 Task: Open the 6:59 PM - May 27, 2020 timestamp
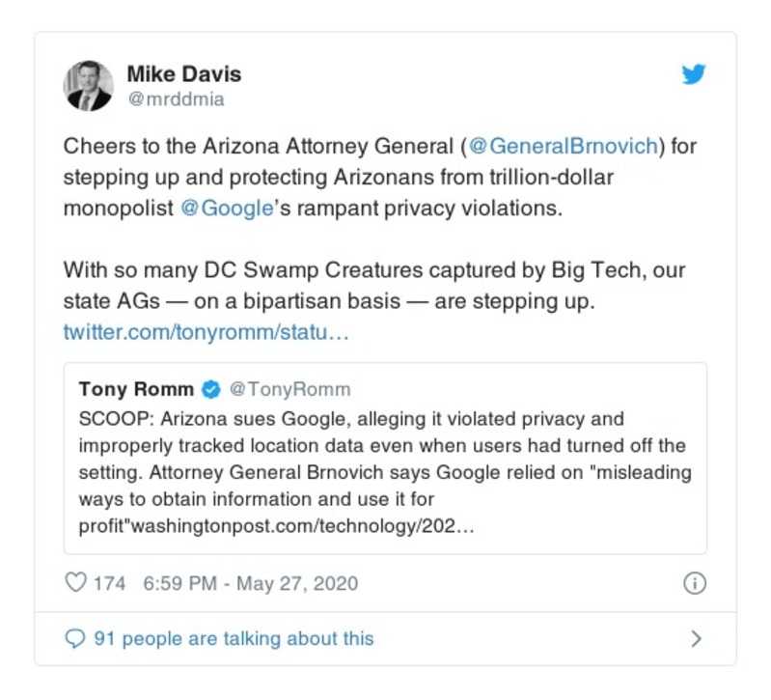point(250,583)
